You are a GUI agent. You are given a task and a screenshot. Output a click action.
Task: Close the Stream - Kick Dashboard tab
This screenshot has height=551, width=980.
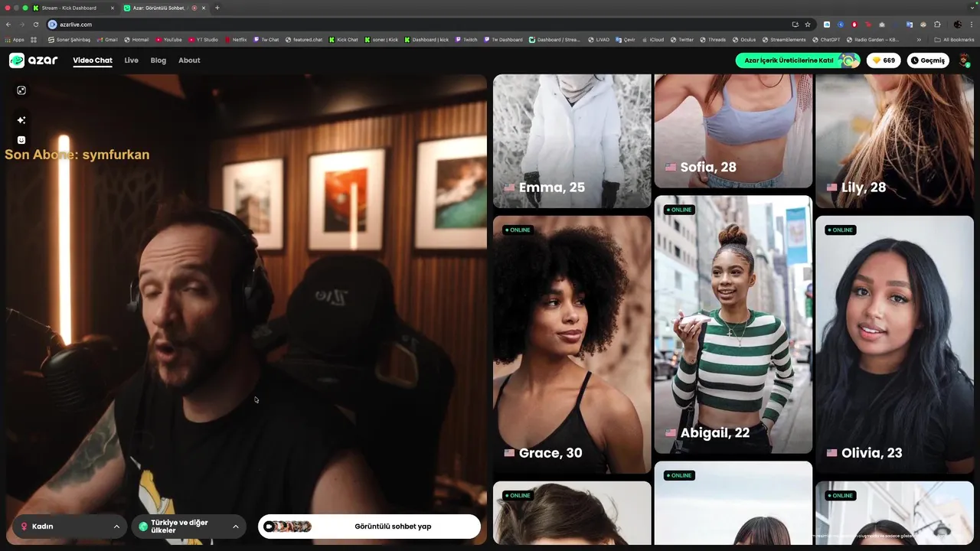click(x=113, y=8)
